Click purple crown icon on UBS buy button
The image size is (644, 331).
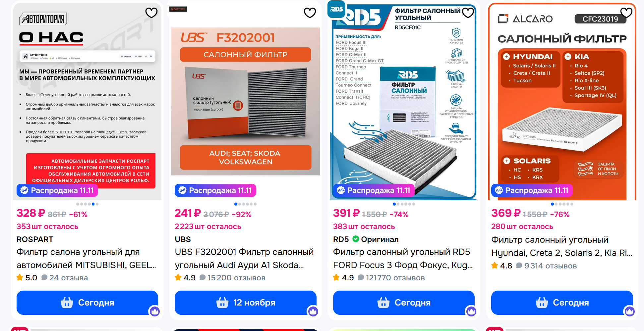[x=313, y=311]
